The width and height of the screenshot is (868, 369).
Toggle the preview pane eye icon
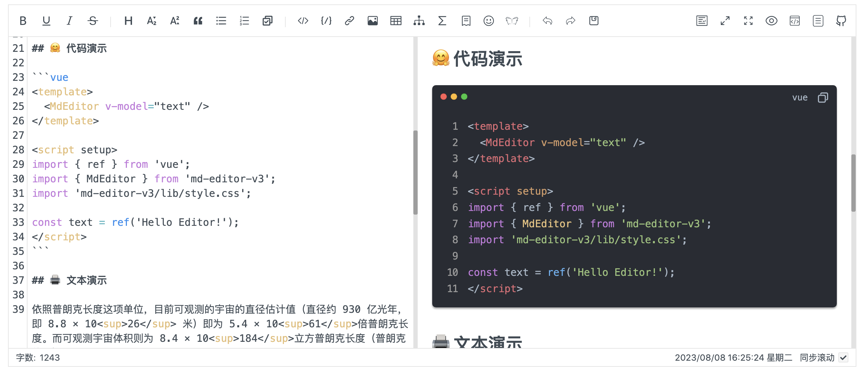coord(772,21)
